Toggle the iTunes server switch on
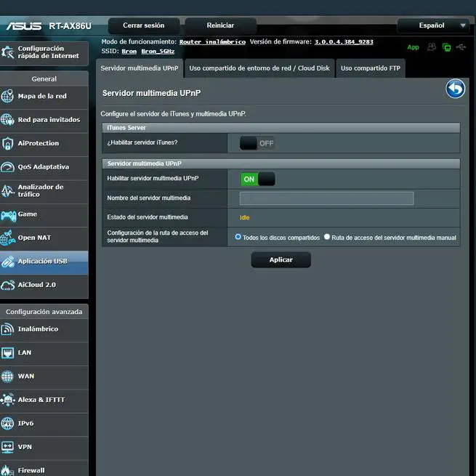Screen dimensions: 476x476 (257, 143)
